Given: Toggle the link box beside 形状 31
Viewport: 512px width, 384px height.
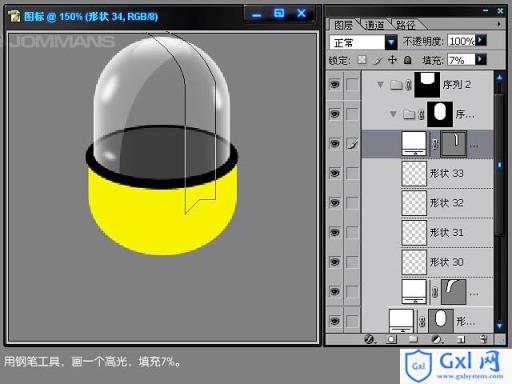Looking at the screenshot, I should [x=352, y=233].
